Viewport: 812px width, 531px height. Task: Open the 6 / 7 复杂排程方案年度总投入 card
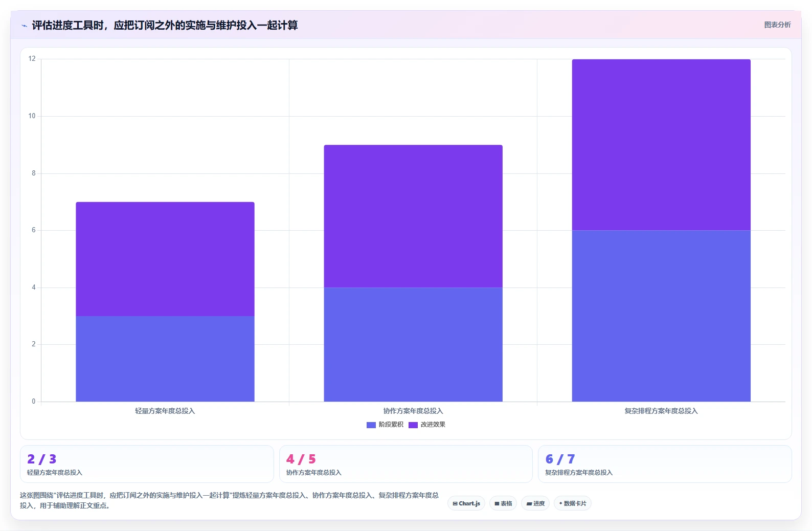click(x=665, y=464)
